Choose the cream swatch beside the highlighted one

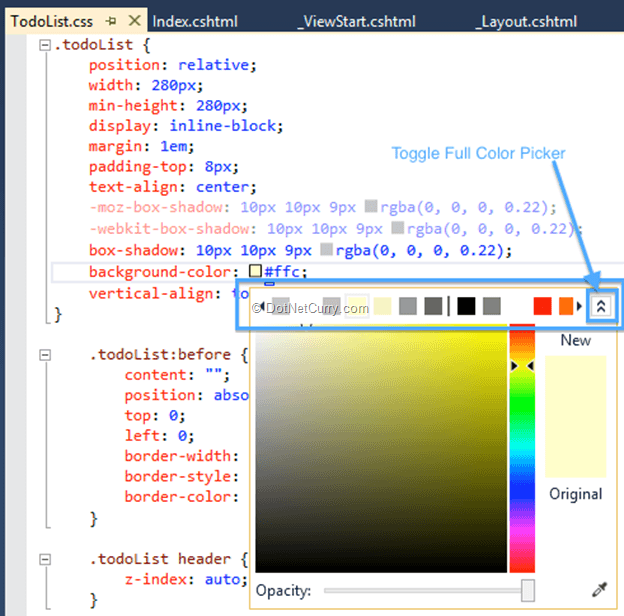[382, 306]
